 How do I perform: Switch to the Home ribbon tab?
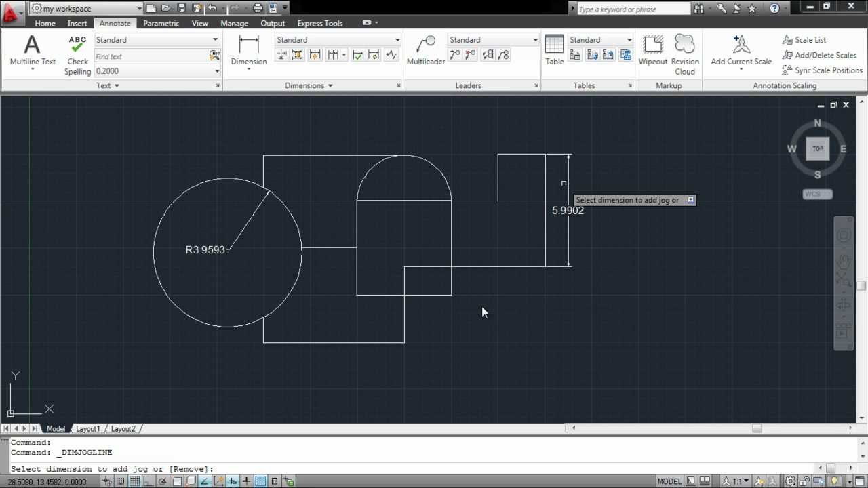[45, 23]
